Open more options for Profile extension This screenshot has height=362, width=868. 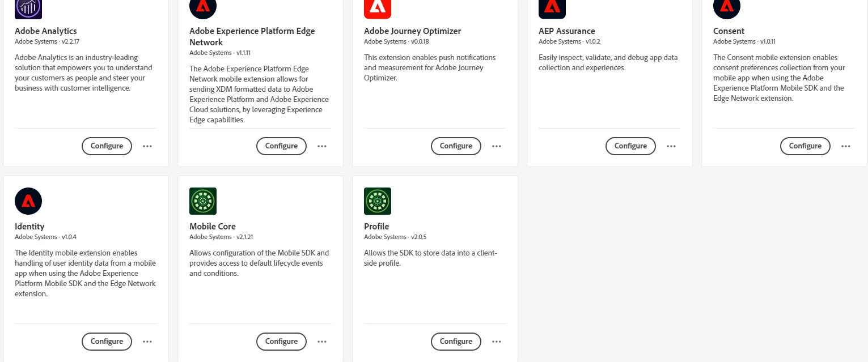497,342
